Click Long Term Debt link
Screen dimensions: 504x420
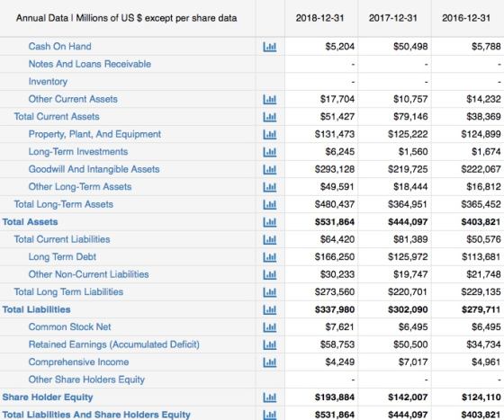(62, 257)
